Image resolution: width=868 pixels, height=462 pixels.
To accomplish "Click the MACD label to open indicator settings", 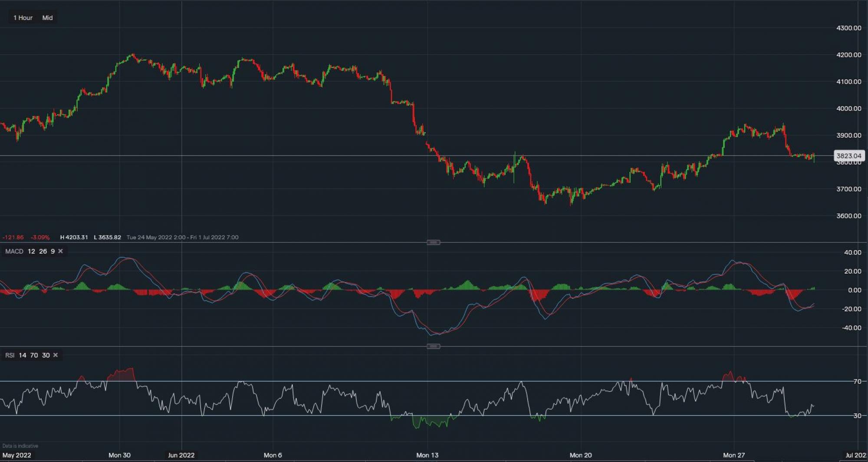I will tap(14, 251).
